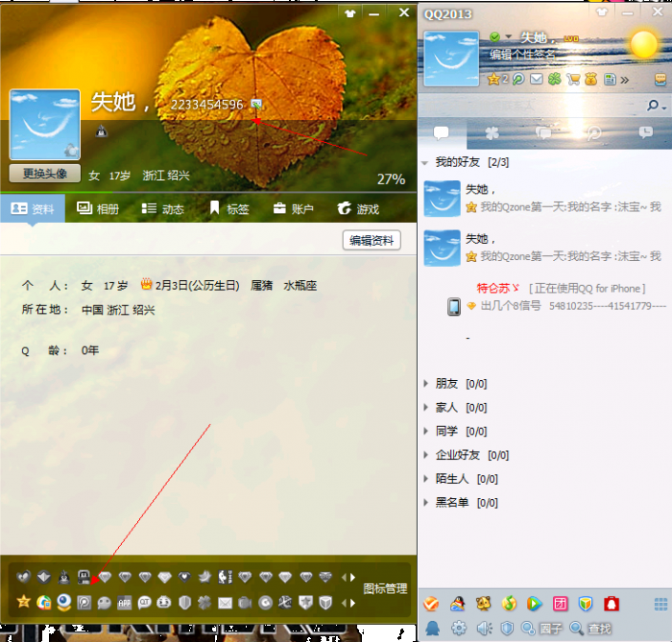672x642 pixels.
Task: Switch to the 动态 tab
Action: (163, 208)
